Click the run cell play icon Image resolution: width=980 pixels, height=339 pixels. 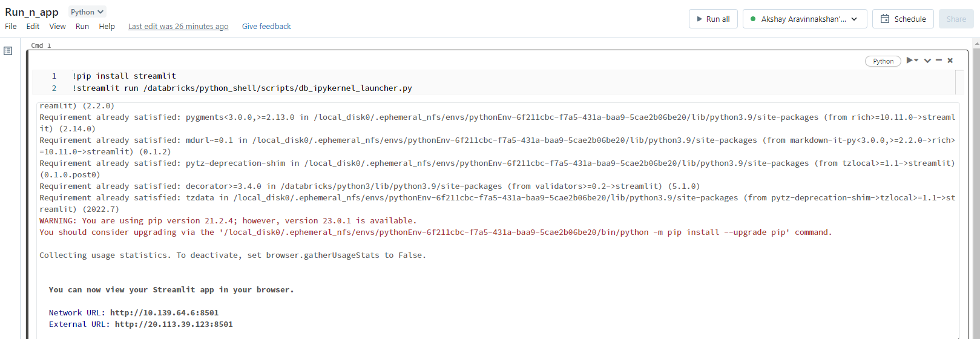pyautogui.click(x=910, y=61)
